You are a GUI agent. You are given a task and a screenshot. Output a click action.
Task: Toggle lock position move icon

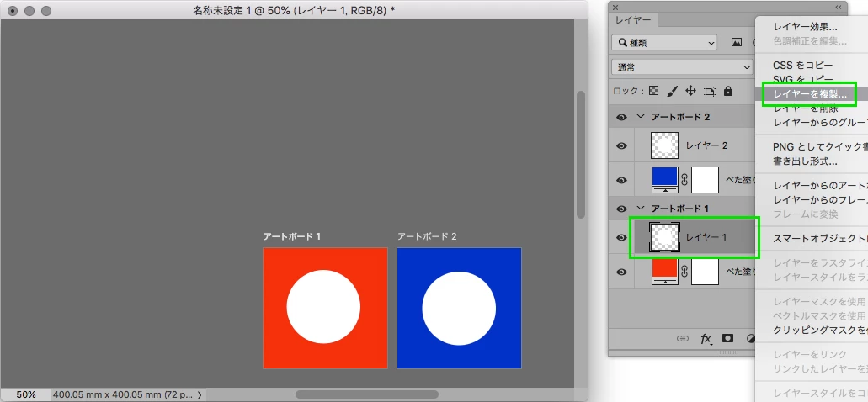690,91
